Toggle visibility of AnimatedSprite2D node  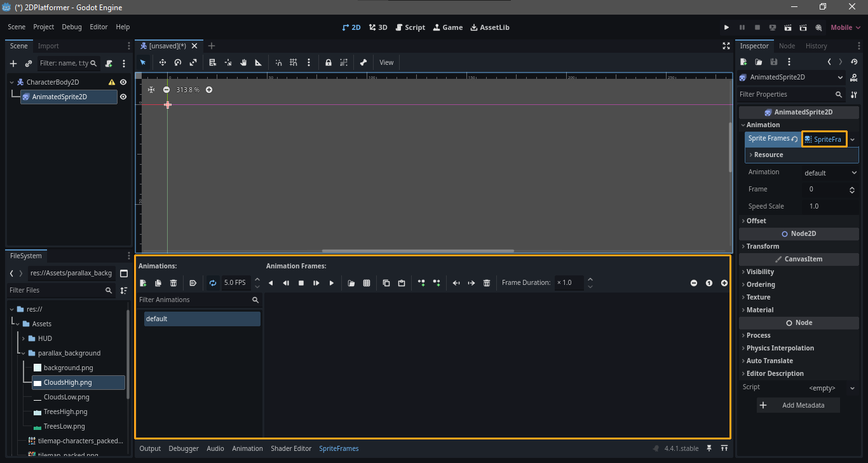tap(123, 97)
